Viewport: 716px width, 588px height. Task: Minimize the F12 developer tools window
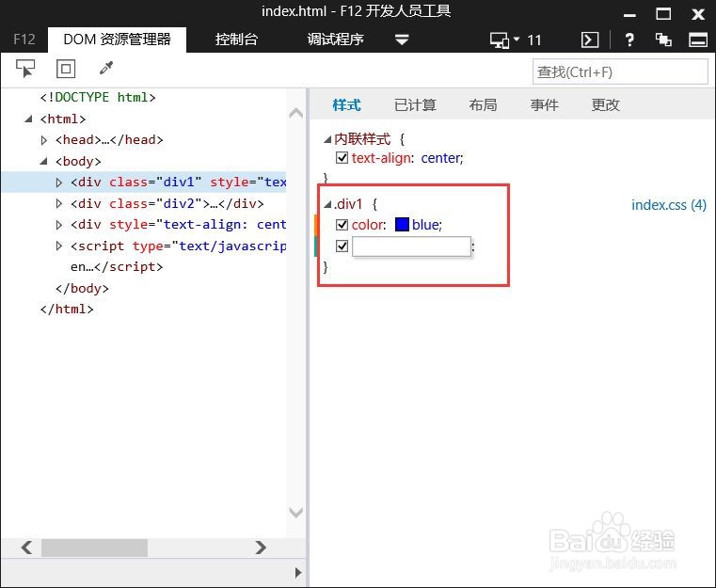click(629, 15)
